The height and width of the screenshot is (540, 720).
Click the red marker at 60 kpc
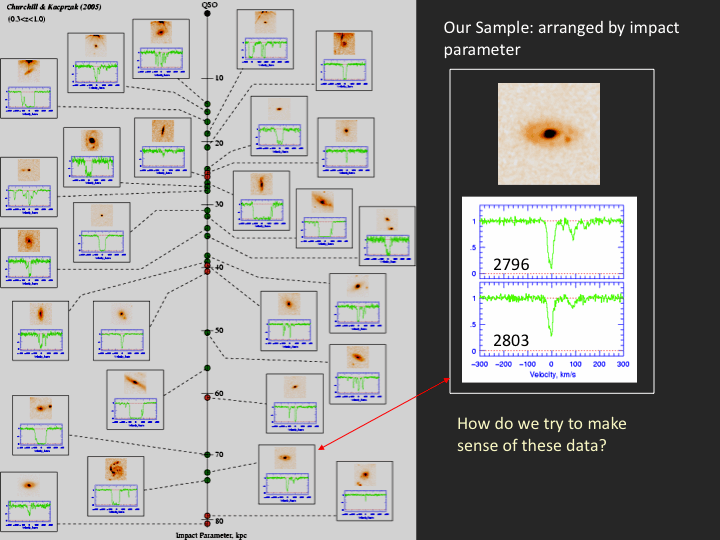point(207,398)
